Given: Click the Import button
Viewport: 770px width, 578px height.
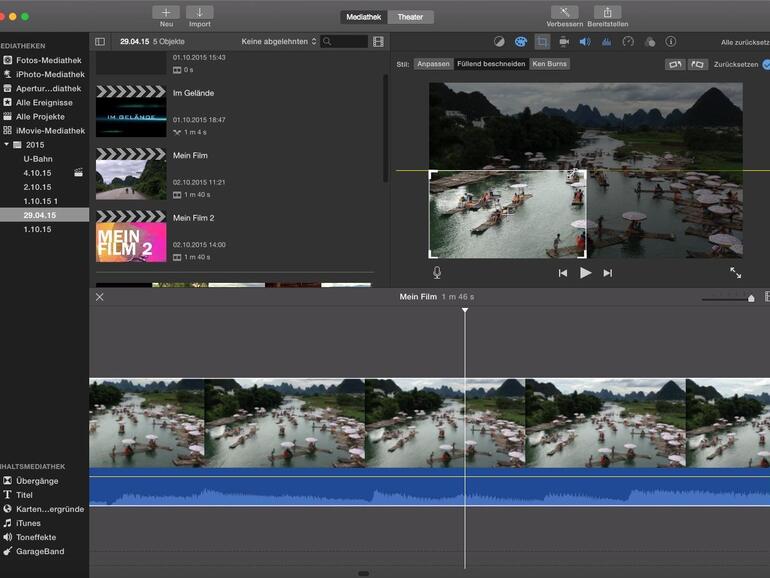Looking at the screenshot, I should (x=199, y=13).
